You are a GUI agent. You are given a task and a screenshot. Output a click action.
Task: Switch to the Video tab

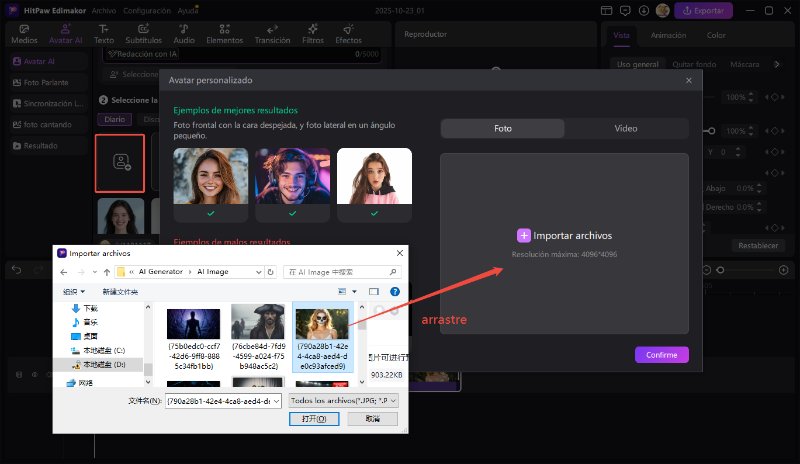(x=626, y=129)
